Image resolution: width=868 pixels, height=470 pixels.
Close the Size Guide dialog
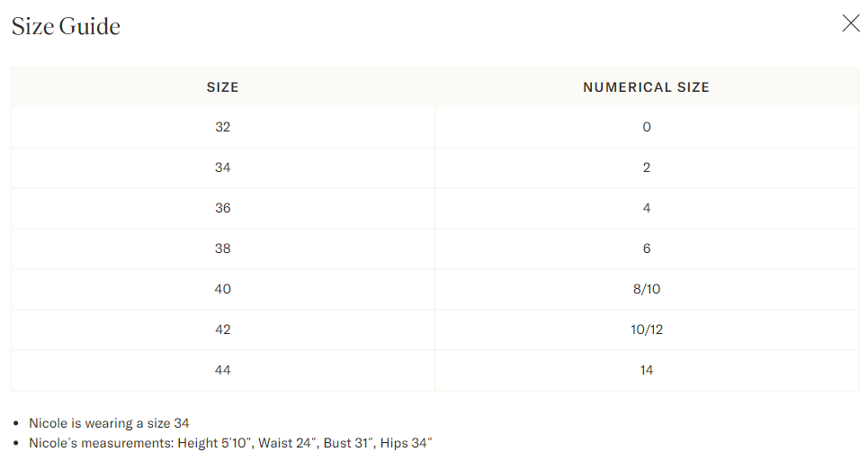[x=851, y=23]
